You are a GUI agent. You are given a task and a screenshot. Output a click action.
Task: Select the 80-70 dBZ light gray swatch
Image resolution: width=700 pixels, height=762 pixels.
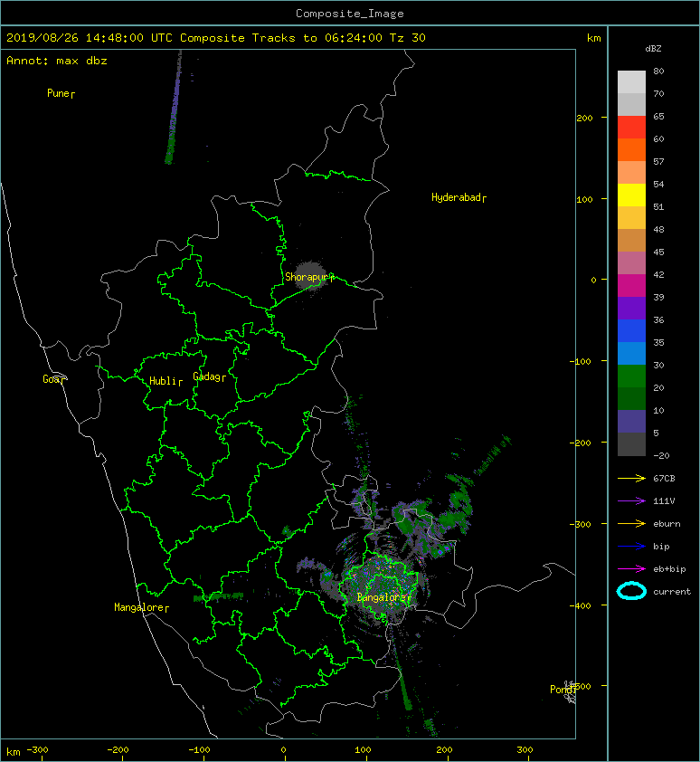631,82
